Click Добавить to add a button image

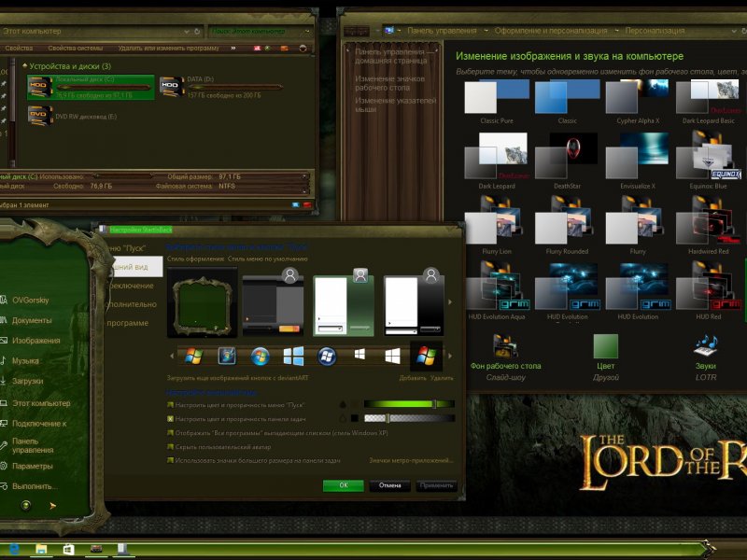coord(413,378)
